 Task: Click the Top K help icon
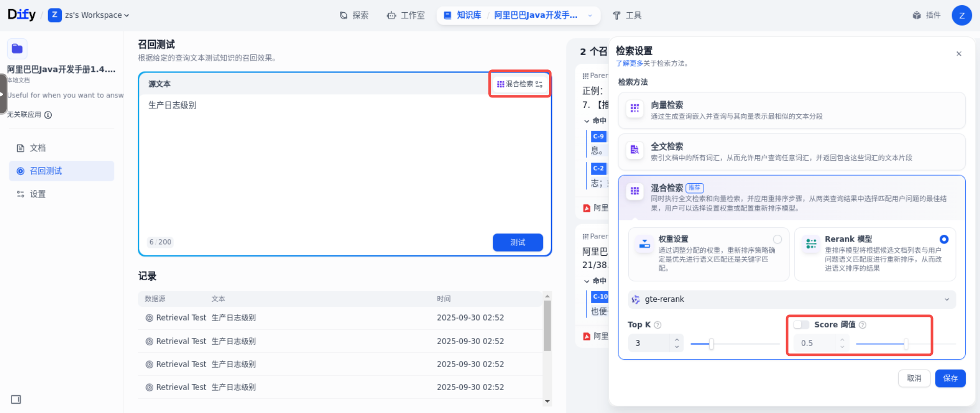pos(658,325)
